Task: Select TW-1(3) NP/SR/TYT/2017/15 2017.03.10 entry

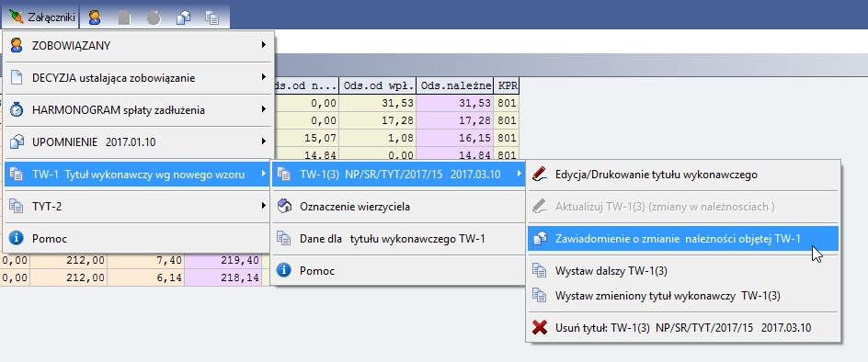Action: point(398,175)
